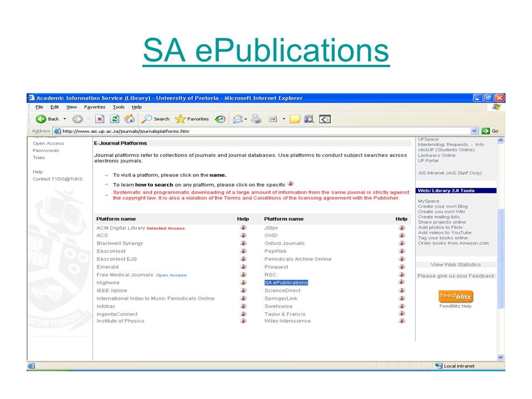Image resolution: width=532 pixels, height=399 pixels.
Task: Click the yellow note toolbar icon
Action: tap(295, 119)
